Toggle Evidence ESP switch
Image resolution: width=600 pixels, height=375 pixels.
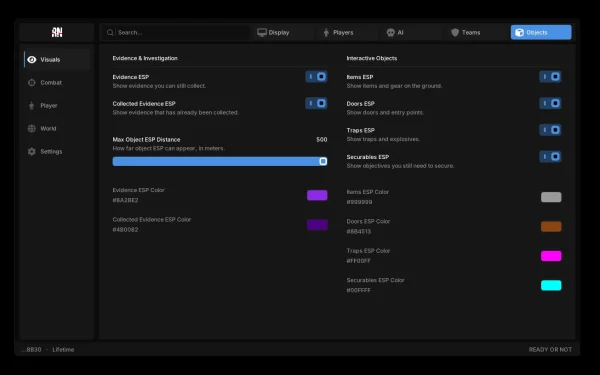(316, 77)
